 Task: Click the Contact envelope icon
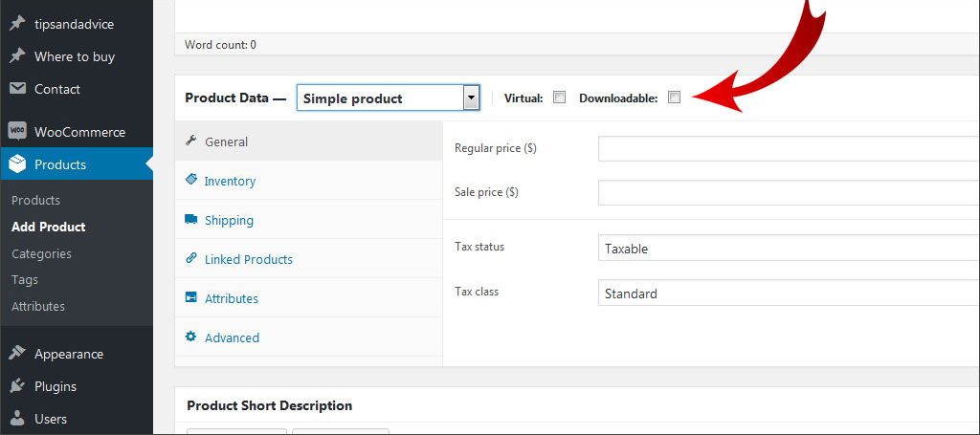(x=17, y=89)
